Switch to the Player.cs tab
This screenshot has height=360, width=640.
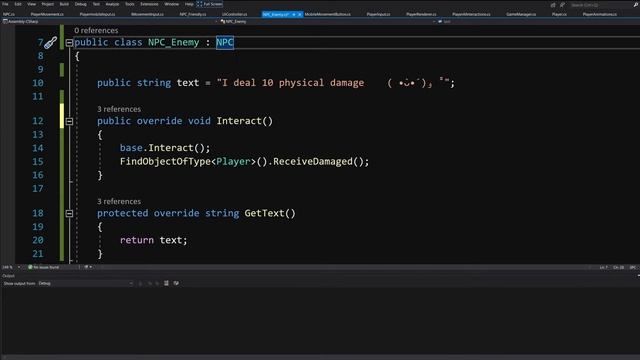pos(559,14)
